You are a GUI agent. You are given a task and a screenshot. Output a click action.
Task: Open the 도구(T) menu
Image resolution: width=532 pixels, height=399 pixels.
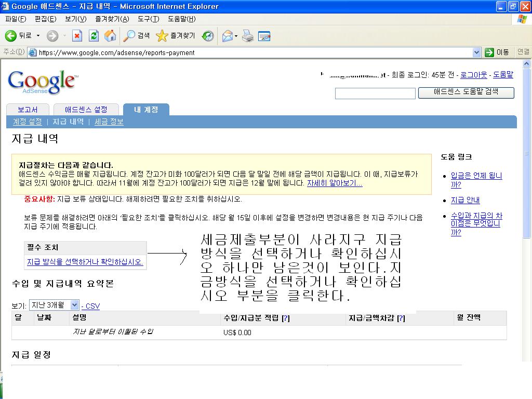coord(148,19)
